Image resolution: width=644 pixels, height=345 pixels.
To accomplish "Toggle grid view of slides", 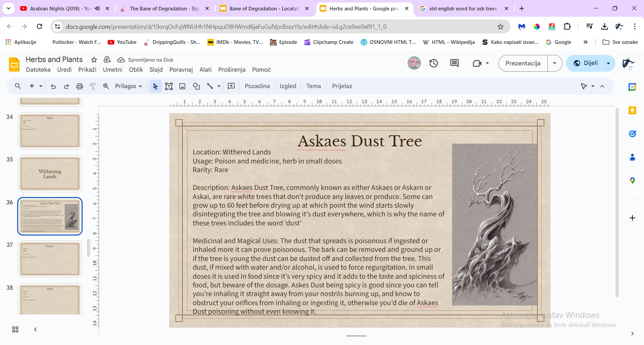I will click(15, 330).
